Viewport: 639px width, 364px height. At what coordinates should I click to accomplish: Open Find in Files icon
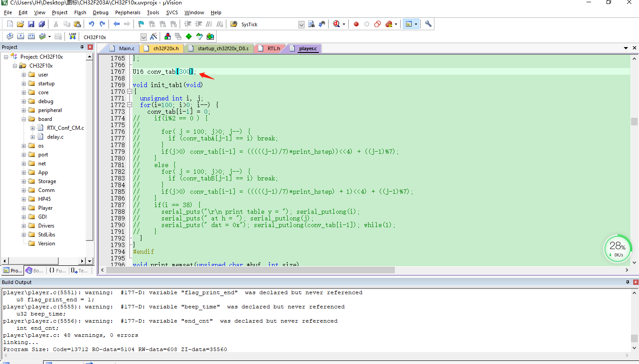pos(233,24)
